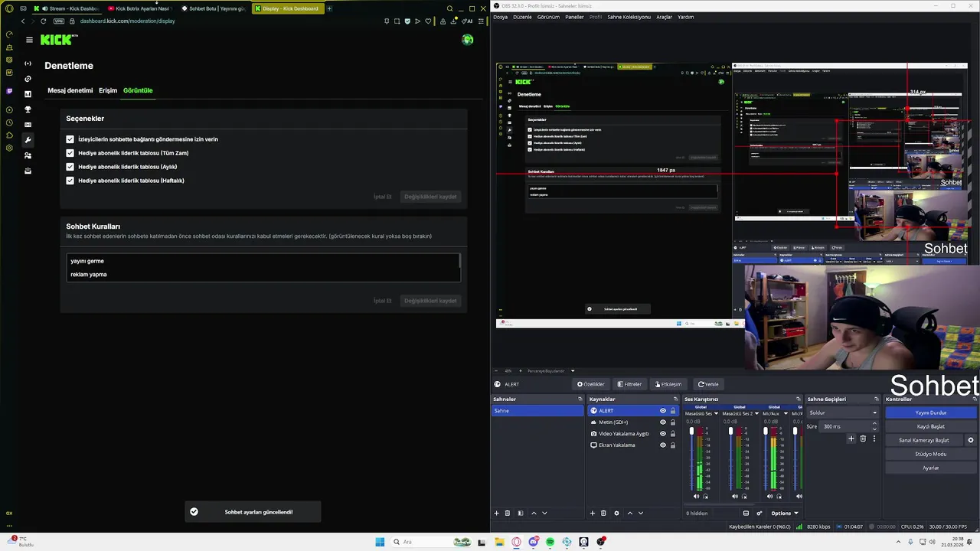Mute the Mic/Aux speaker icon
The width and height of the screenshot is (980, 551).
[x=769, y=496]
